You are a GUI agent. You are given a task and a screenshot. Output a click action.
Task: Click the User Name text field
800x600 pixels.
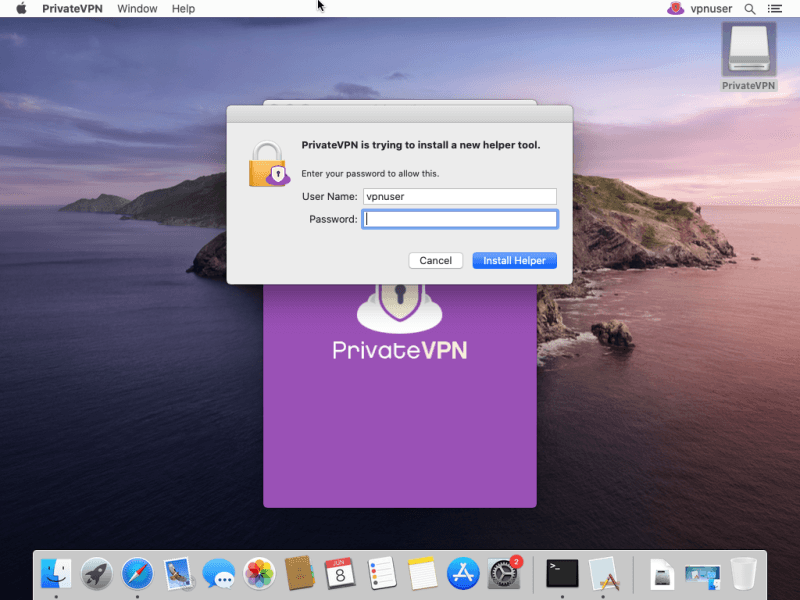(x=459, y=197)
